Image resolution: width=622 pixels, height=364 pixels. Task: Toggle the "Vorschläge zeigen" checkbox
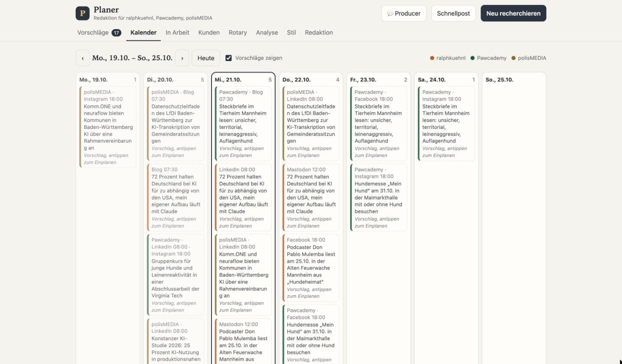coord(228,58)
